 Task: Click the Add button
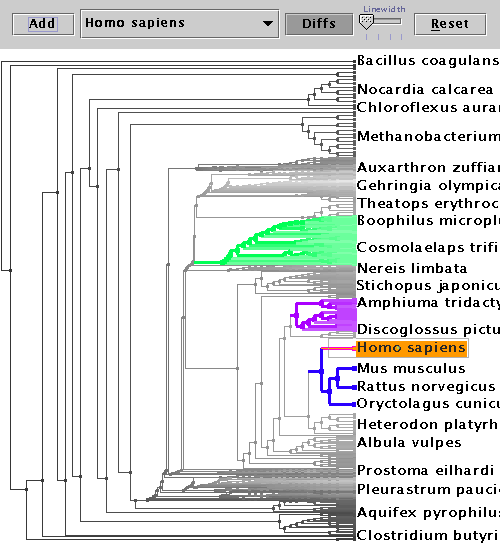[43, 24]
